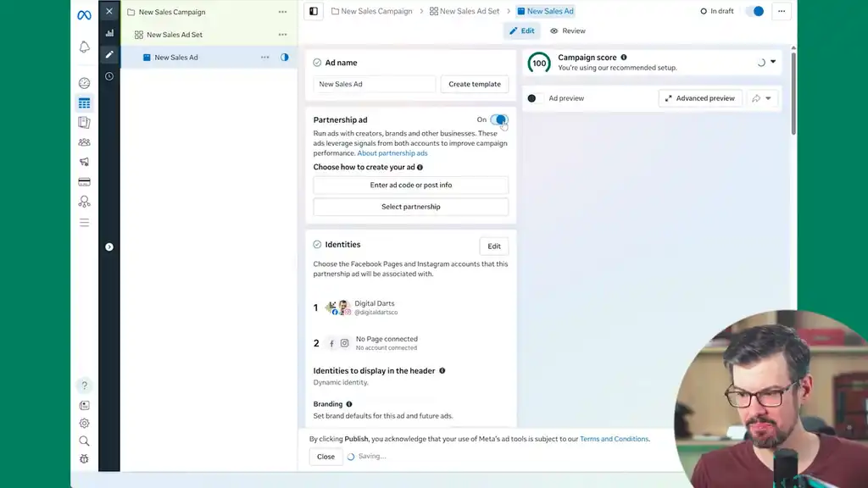868x488 pixels.
Task: Select New Sales Ad breadcrumb
Action: tap(545, 11)
